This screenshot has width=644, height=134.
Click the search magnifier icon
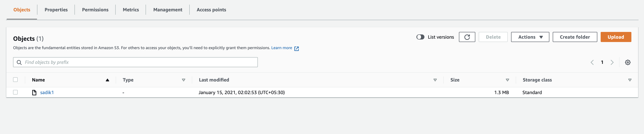click(x=19, y=62)
